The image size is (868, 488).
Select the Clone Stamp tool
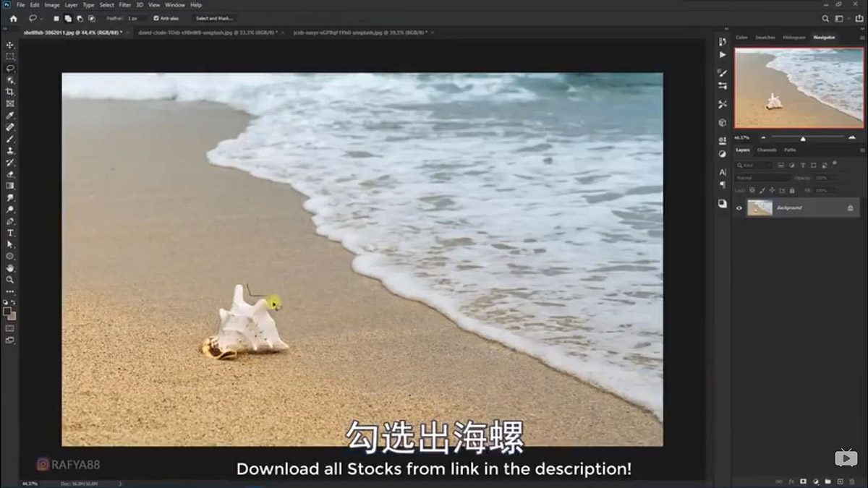pos(9,152)
